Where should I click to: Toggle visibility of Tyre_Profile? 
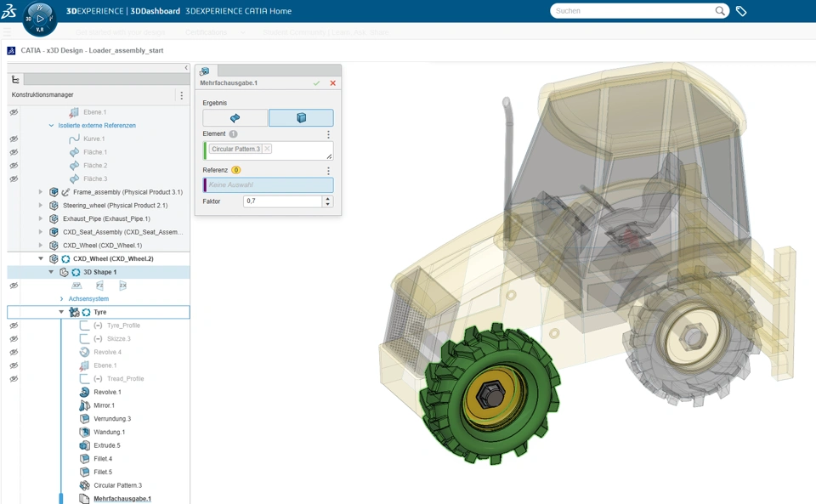(14, 326)
